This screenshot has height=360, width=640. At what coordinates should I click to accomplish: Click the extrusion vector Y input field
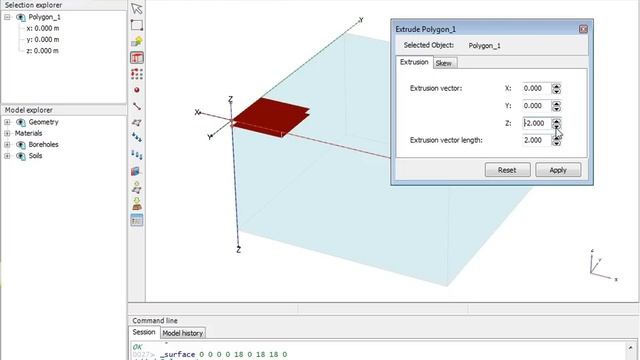pyautogui.click(x=537, y=106)
